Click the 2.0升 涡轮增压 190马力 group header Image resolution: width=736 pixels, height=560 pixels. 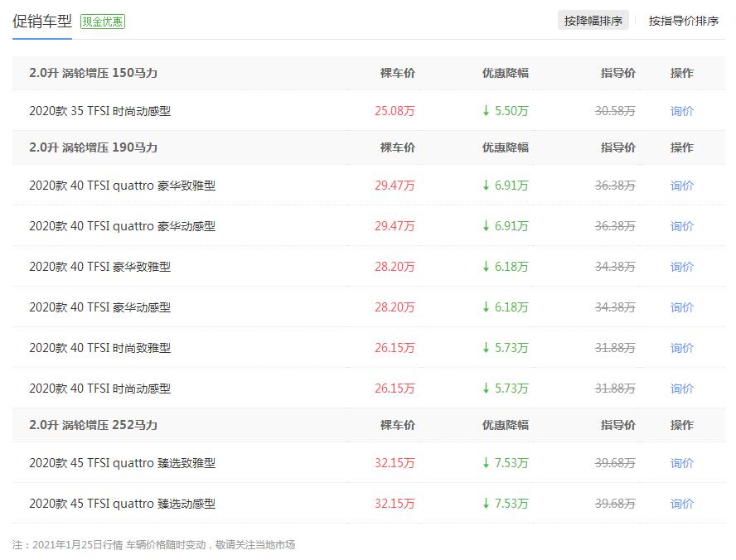(93, 147)
